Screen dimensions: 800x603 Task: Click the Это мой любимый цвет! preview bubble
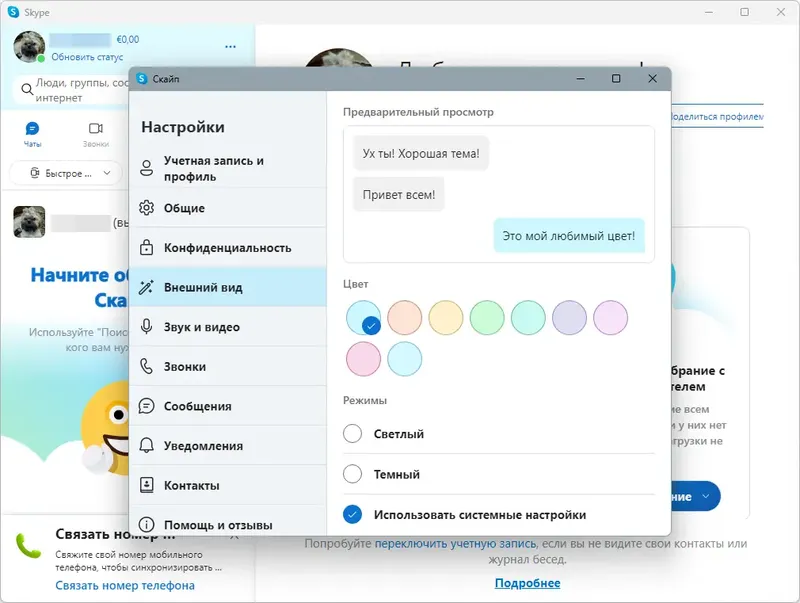click(569, 236)
